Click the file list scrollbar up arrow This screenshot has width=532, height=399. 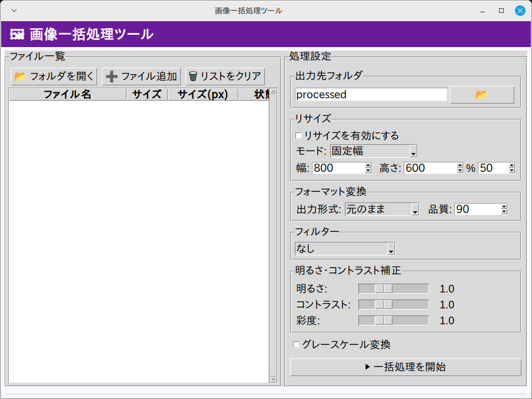pos(274,92)
